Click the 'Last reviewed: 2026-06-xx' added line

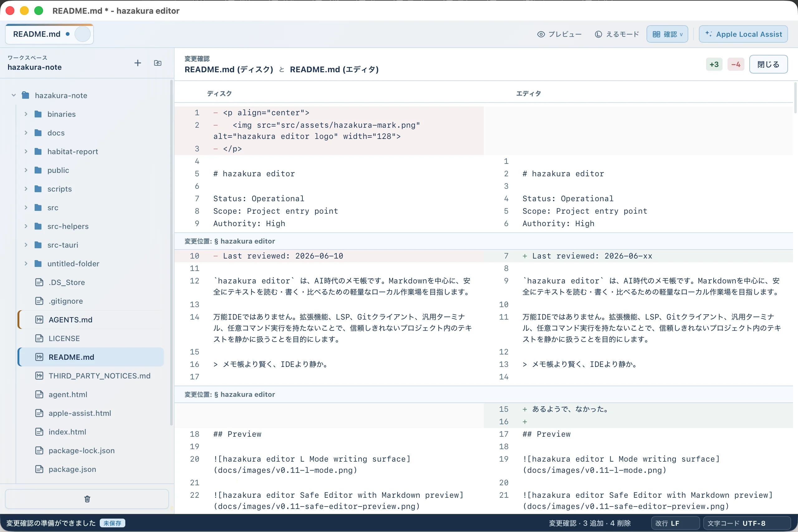638,256
